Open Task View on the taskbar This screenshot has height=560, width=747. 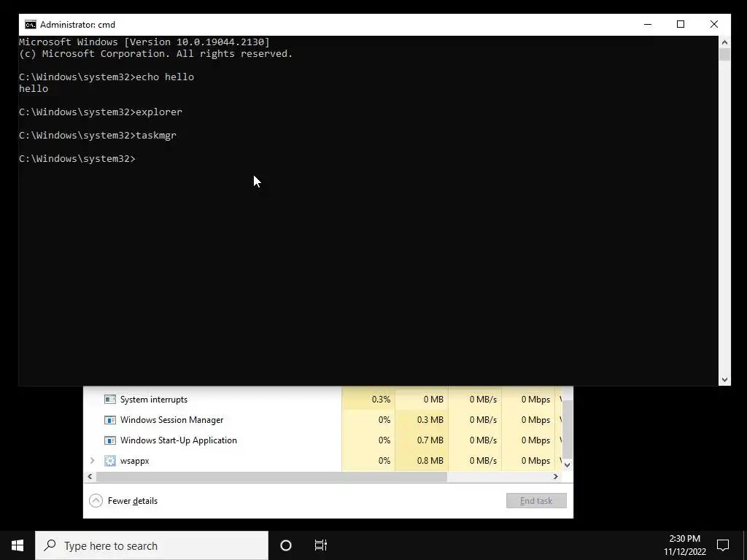(x=321, y=545)
